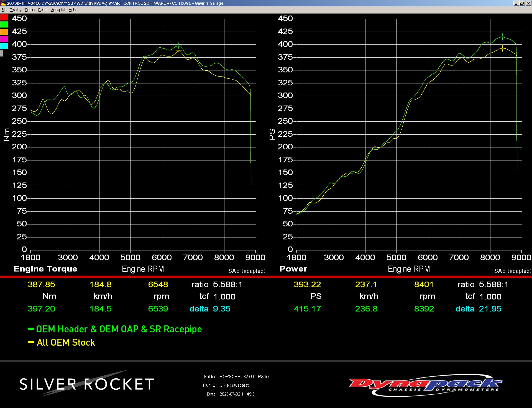Viewport: 532px width, 408px height.
Task: Click the green peak marker on torque curve
Action: [179, 46]
